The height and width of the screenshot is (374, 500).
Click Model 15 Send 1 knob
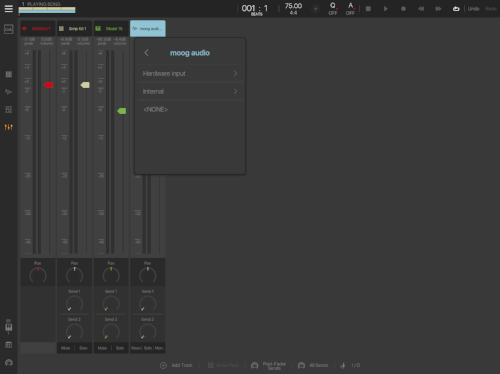point(111,304)
